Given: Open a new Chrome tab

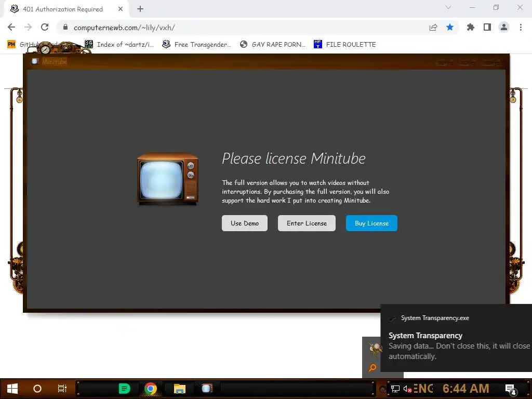Looking at the screenshot, I should coord(140,9).
